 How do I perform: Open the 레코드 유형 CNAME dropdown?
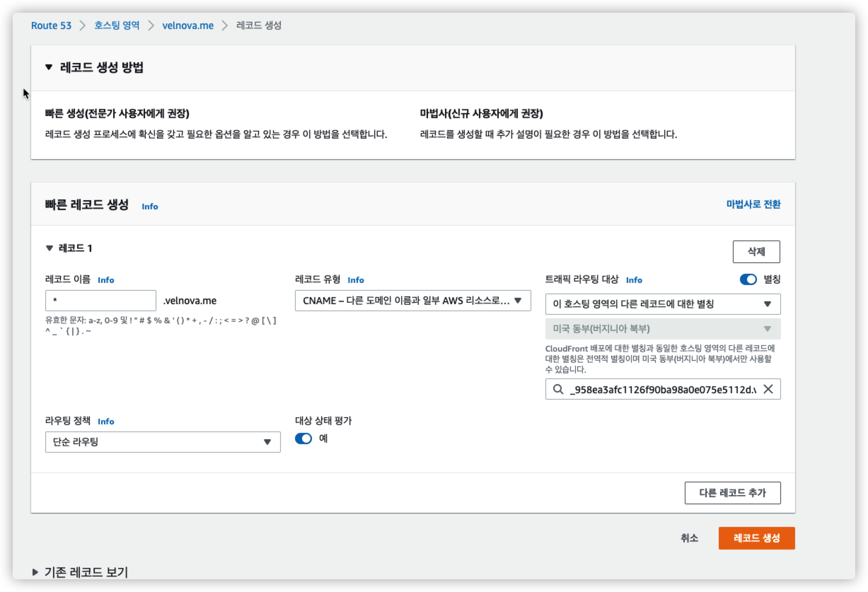click(413, 301)
